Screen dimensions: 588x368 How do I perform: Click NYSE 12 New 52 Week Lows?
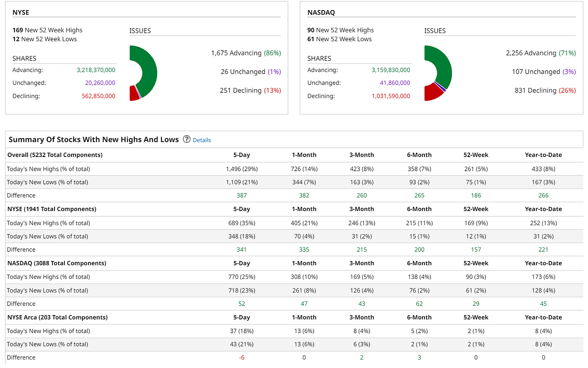(44, 39)
